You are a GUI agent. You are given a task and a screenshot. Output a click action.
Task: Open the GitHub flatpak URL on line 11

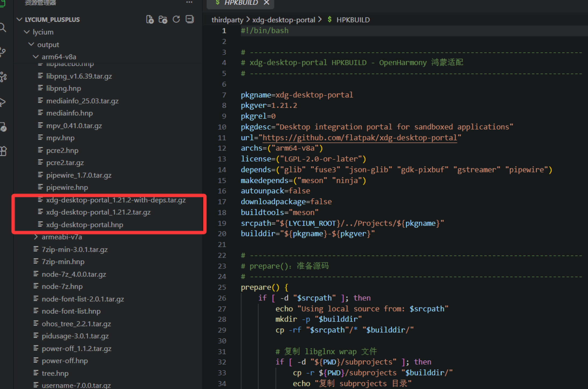360,138
